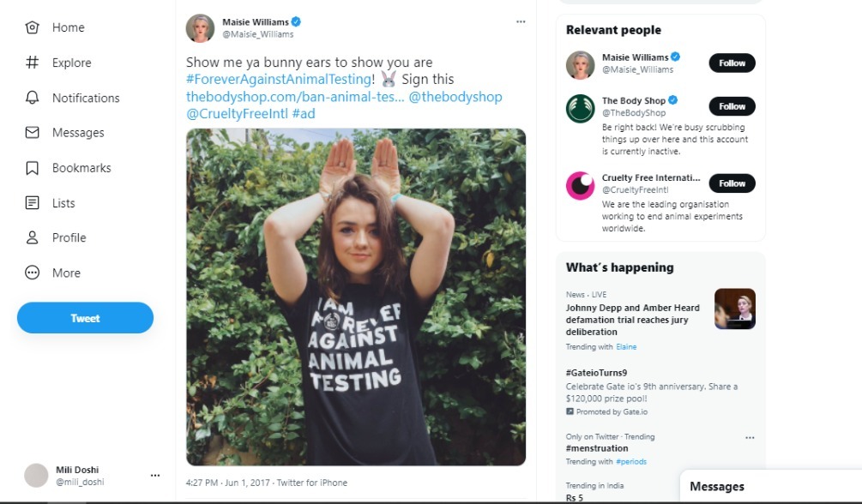Click the Messages envelope icon
This screenshot has height=504, width=862.
33,133
